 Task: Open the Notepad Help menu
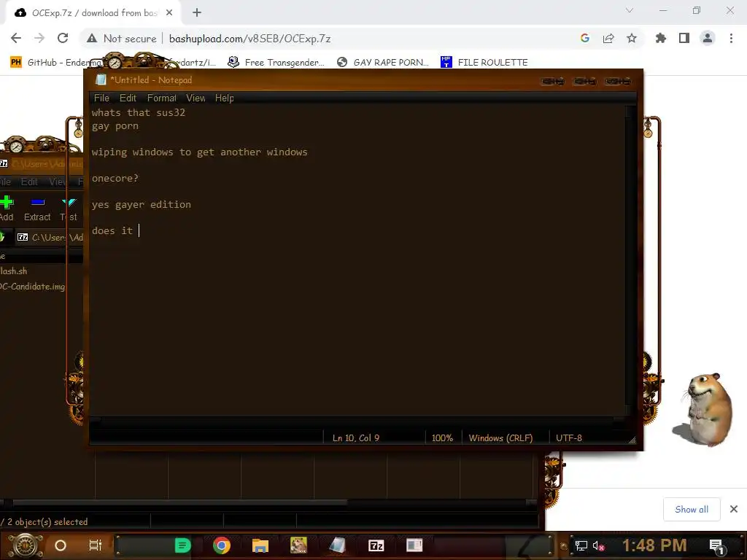pyautogui.click(x=225, y=98)
